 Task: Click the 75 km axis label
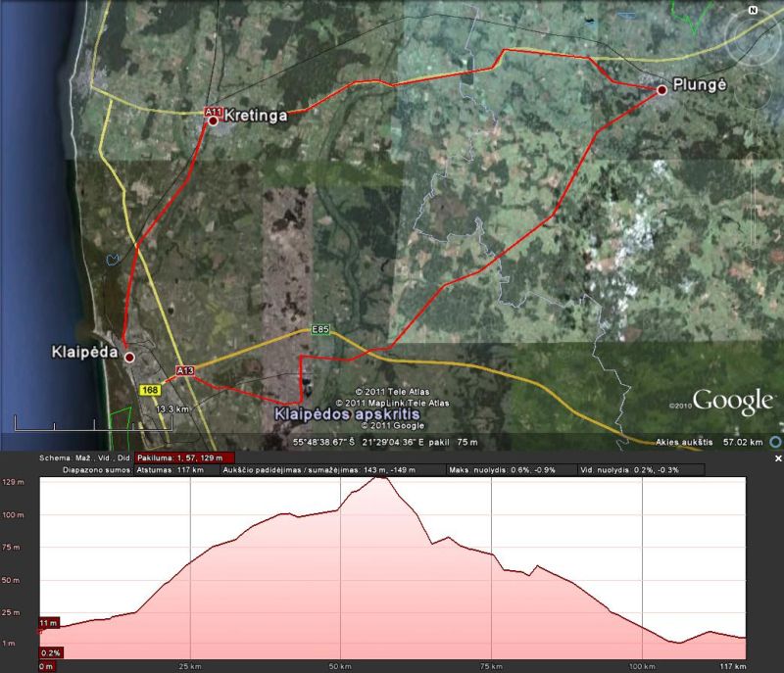point(491,666)
